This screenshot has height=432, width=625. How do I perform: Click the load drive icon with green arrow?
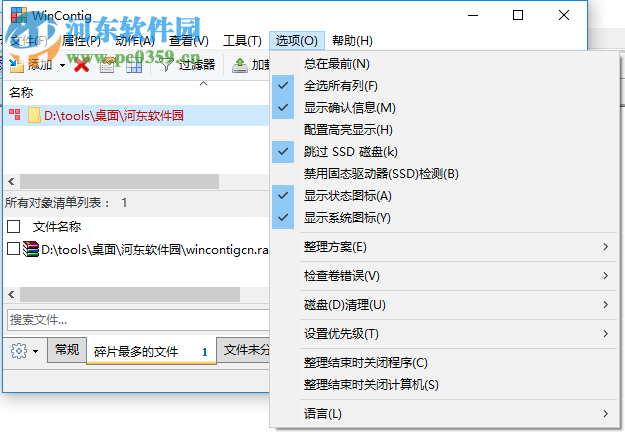pos(240,65)
